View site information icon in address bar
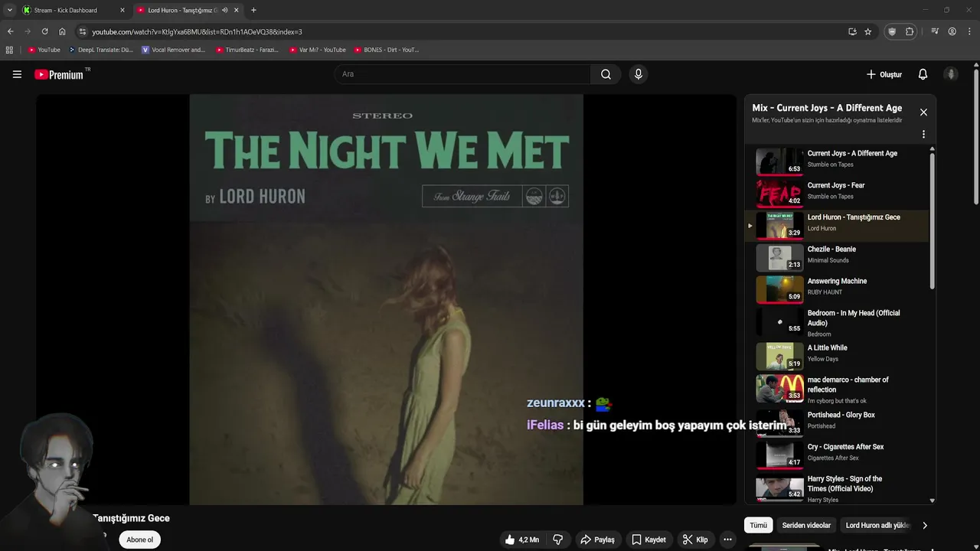The height and width of the screenshot is (551, 980). pos(83,31)
